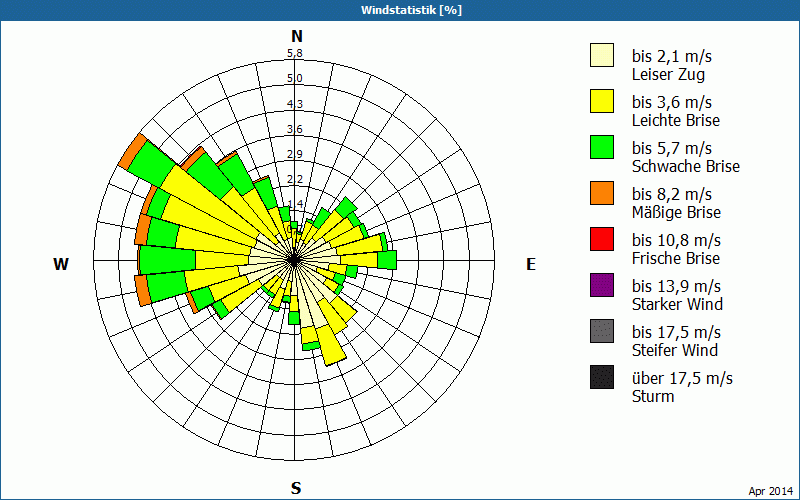The height and width of the screenshot is (500, 800).
Task: Click the '5,8' outer ring axis value
Action: click(295, 54)
